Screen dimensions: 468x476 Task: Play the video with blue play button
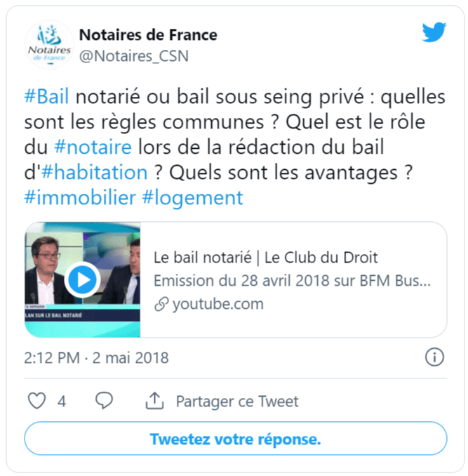(x=83, y=279)
